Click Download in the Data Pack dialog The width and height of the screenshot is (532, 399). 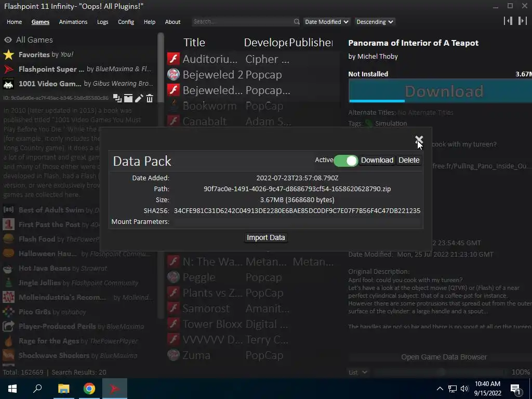pos(377,160)
